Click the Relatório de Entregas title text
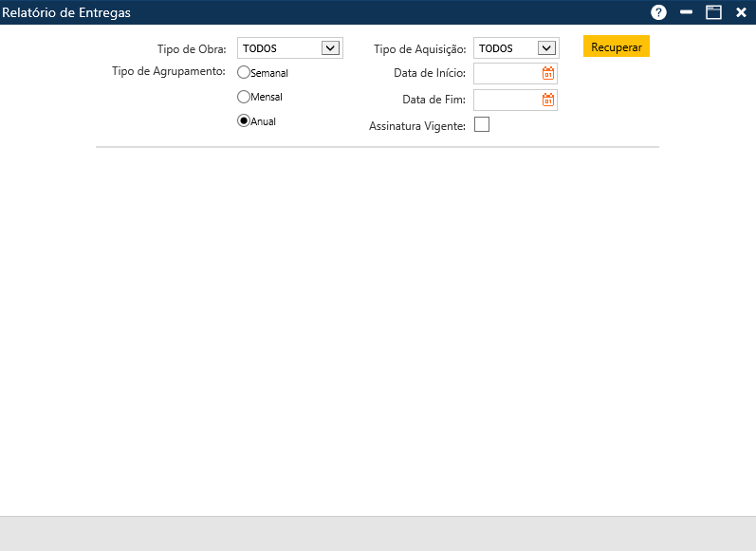This screenshot has width=756, height=551. click(x=66, y=12)
